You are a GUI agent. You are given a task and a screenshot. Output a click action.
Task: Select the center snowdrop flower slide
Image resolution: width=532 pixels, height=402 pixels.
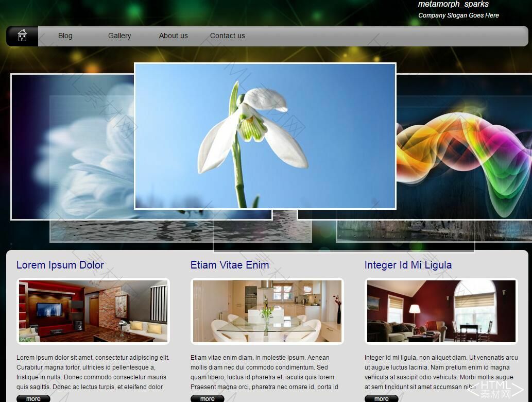tap(265, 136)
